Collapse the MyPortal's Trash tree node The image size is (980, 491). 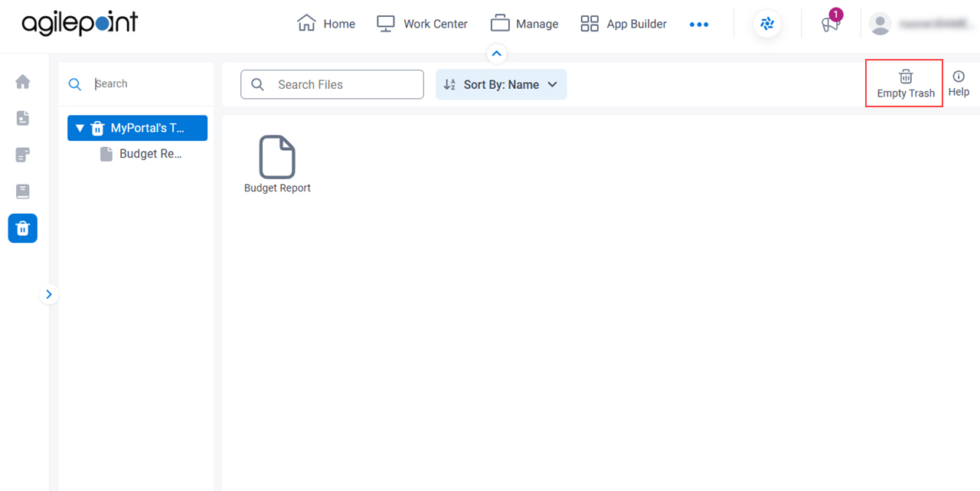(80, 128)
